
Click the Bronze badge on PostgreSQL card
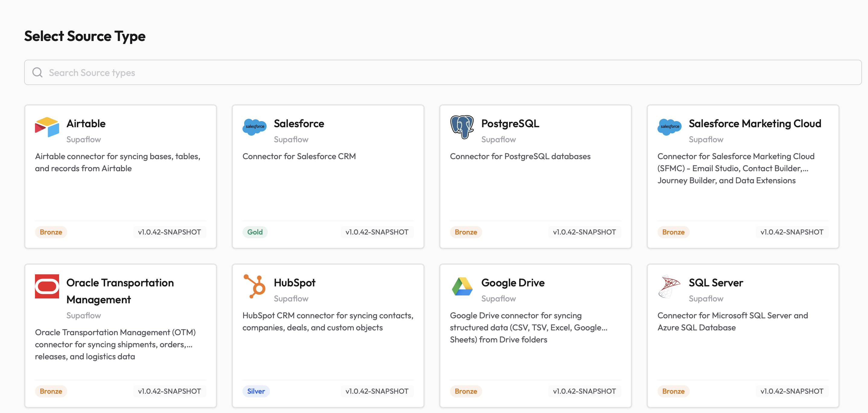tap(466, 232)
